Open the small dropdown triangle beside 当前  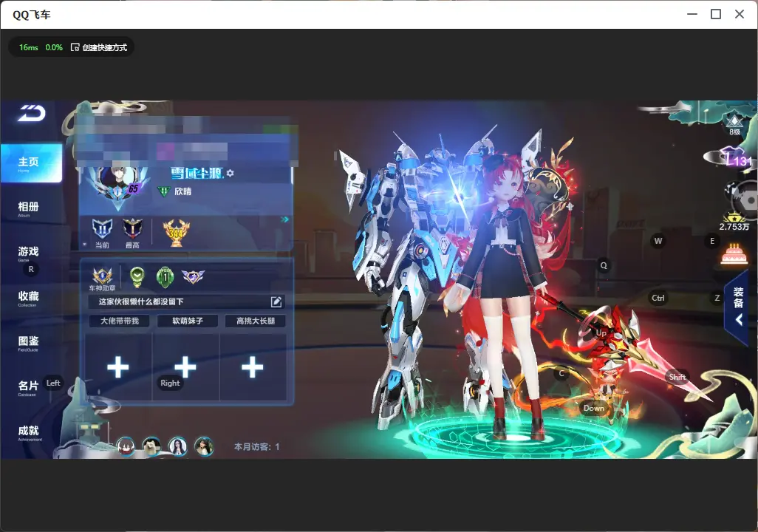click(x=85, y=245)
